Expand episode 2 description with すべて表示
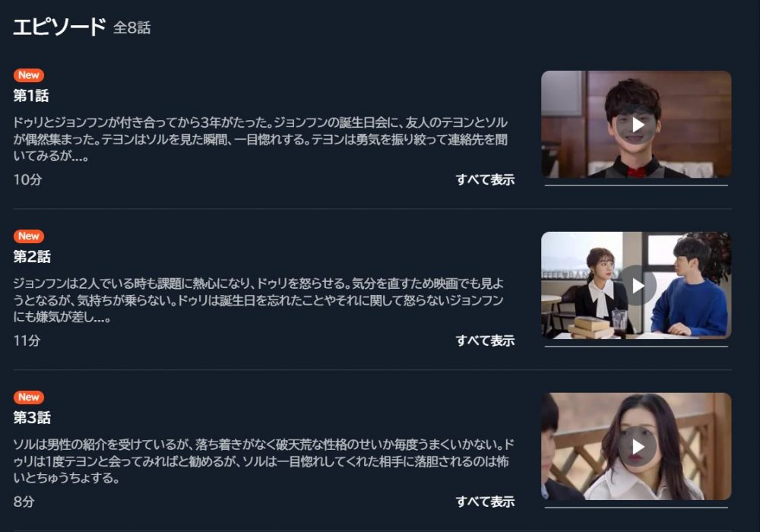760x532 pixels. [x=485, y=340]
